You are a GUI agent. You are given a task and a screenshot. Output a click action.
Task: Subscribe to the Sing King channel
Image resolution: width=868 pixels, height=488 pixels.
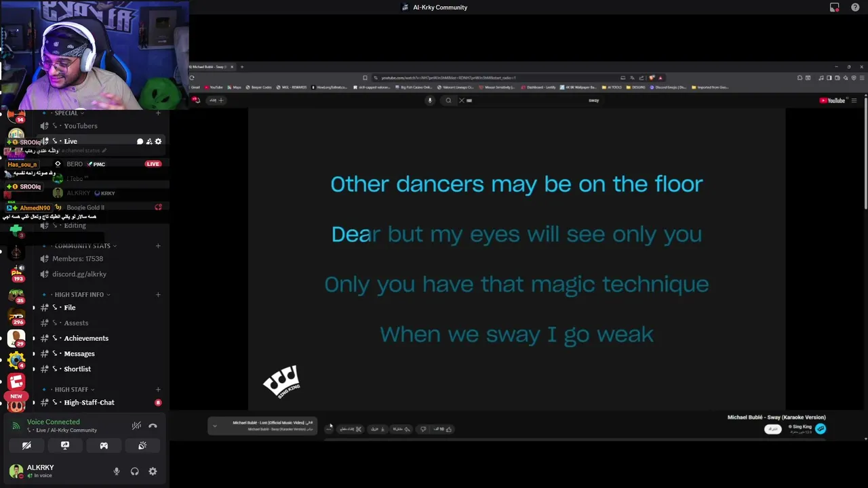pos(772,429)
